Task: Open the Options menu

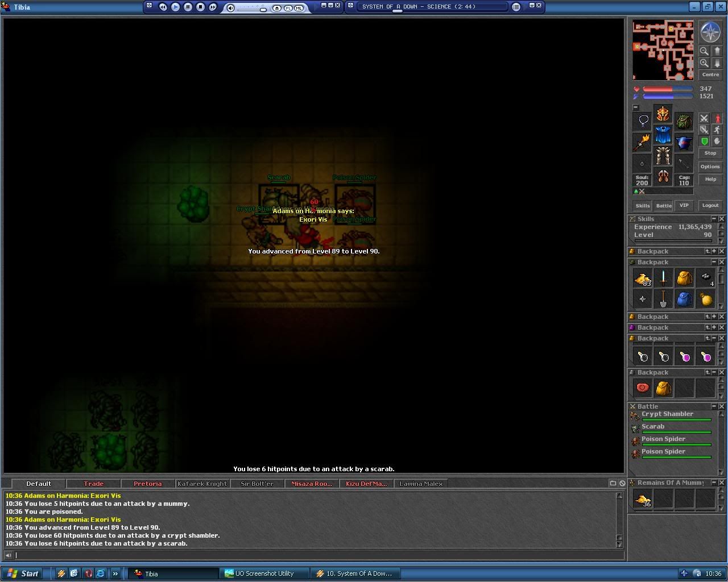Action: pos(710,167)
